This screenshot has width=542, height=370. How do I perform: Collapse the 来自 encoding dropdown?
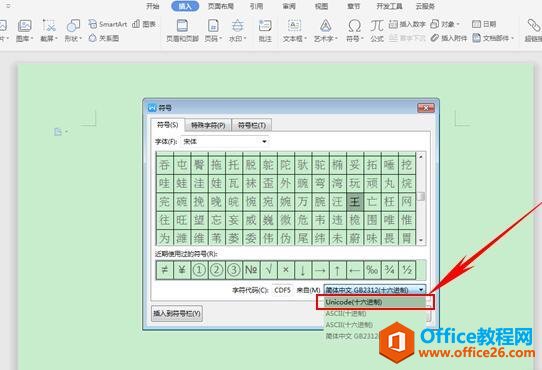421,290
